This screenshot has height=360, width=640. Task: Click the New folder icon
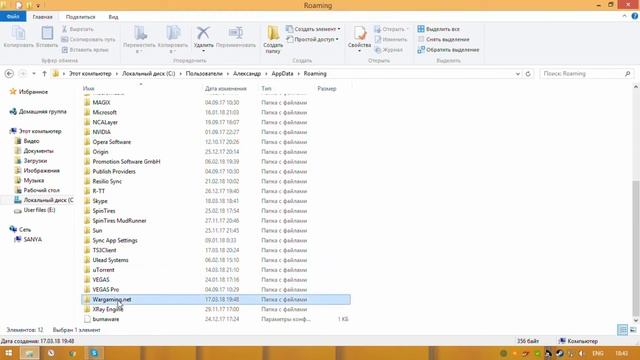(273, 33)
